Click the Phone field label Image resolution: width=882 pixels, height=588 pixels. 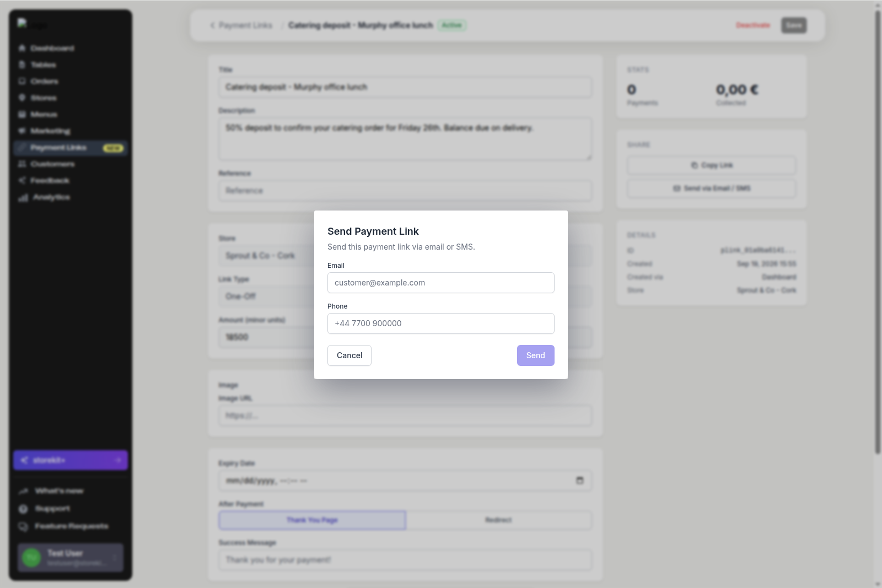(x=337, y=306)
